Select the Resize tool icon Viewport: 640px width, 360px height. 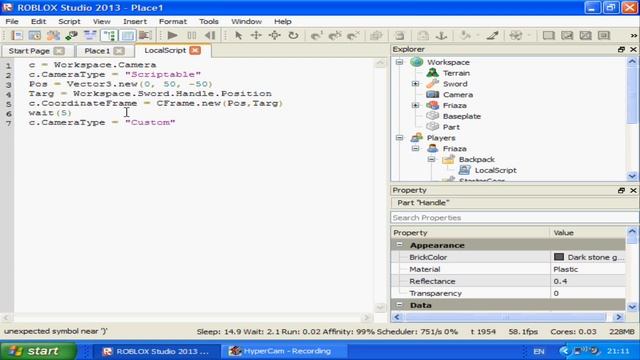click(x=274, y=36)
